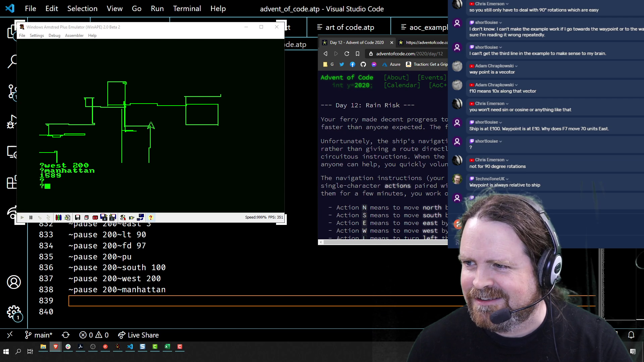Click the errors indicator in VS Code status bar
The image size is (644, 362).
(x=93, y=335)
